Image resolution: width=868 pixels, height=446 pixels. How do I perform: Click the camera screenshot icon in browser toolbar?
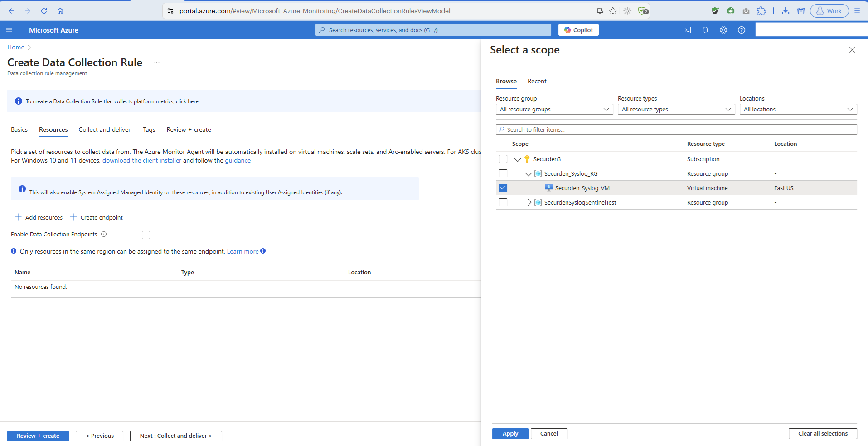tap(746, 11)
